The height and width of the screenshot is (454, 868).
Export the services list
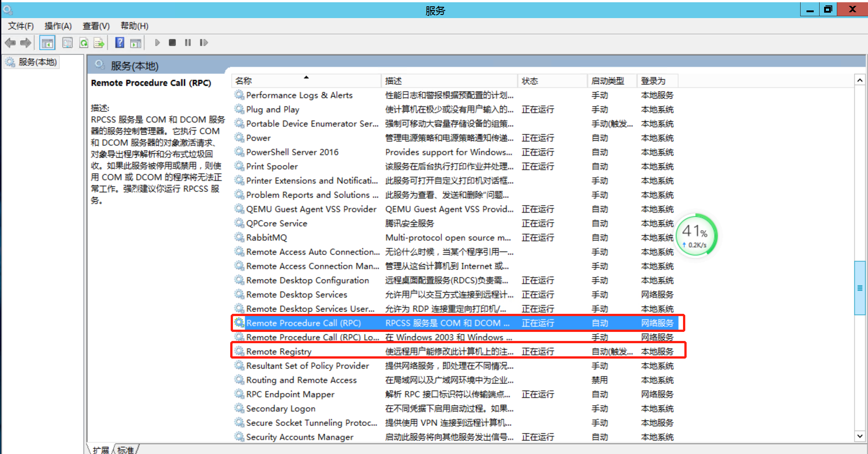pyautogui.click(x=99, y=43)
